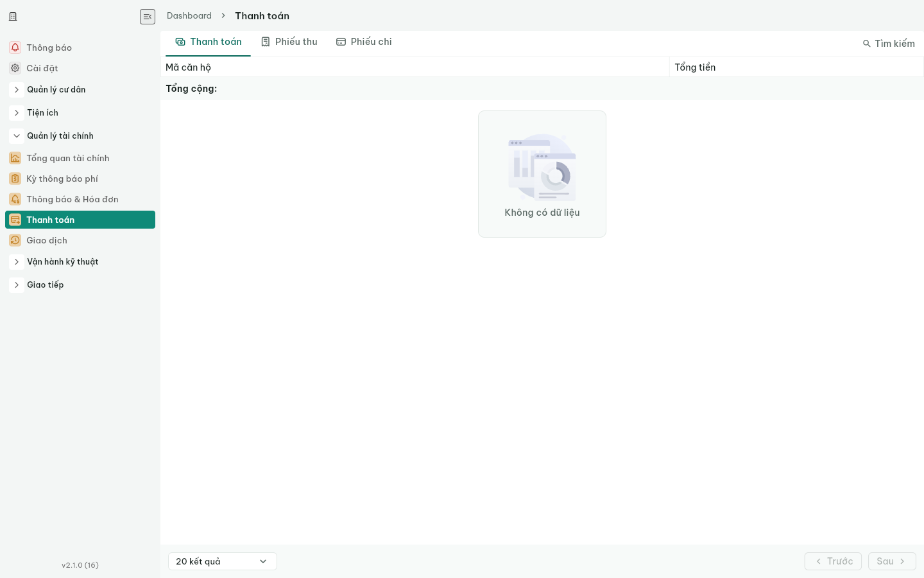Click the Phiếu thu receipt icon
924x578 pixels.
tap(266, 42)
